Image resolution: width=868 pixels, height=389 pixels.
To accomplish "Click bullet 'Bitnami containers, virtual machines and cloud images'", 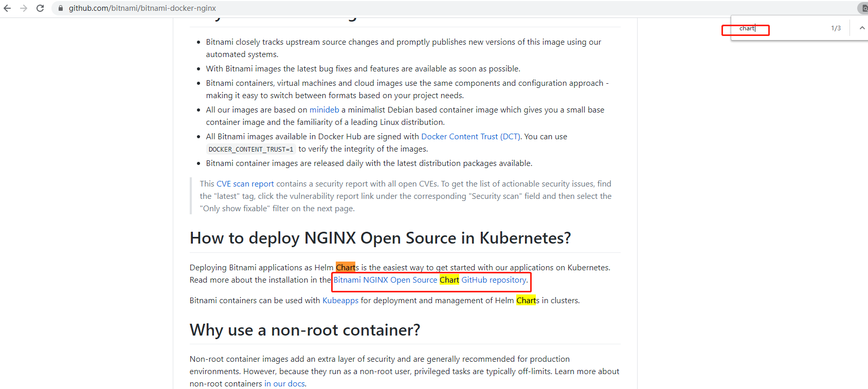I will 407,89.
